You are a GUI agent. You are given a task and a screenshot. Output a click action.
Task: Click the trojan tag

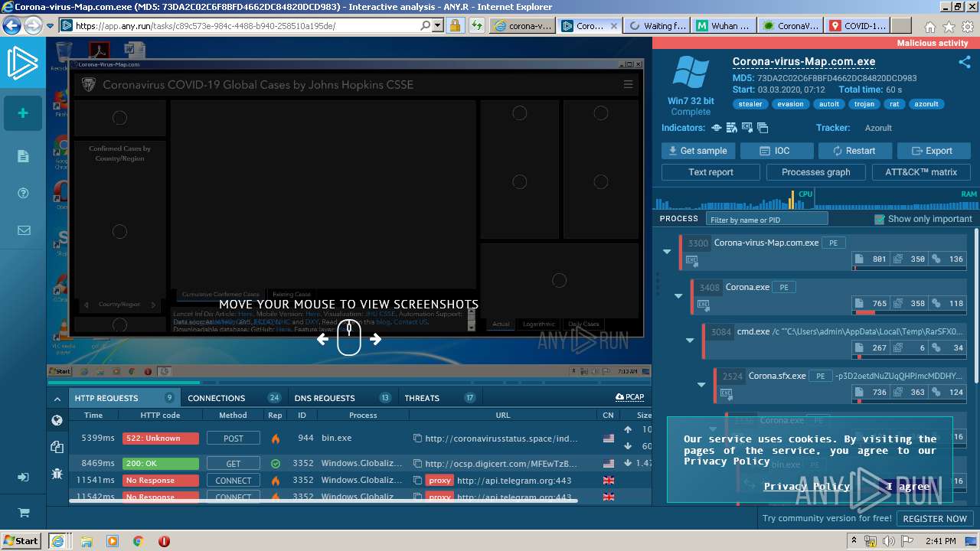click(x=864, y=104)
